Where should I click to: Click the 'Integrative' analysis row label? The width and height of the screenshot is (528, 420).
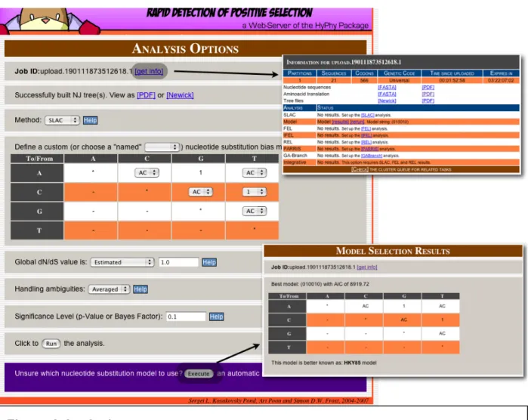coord(295,162)
